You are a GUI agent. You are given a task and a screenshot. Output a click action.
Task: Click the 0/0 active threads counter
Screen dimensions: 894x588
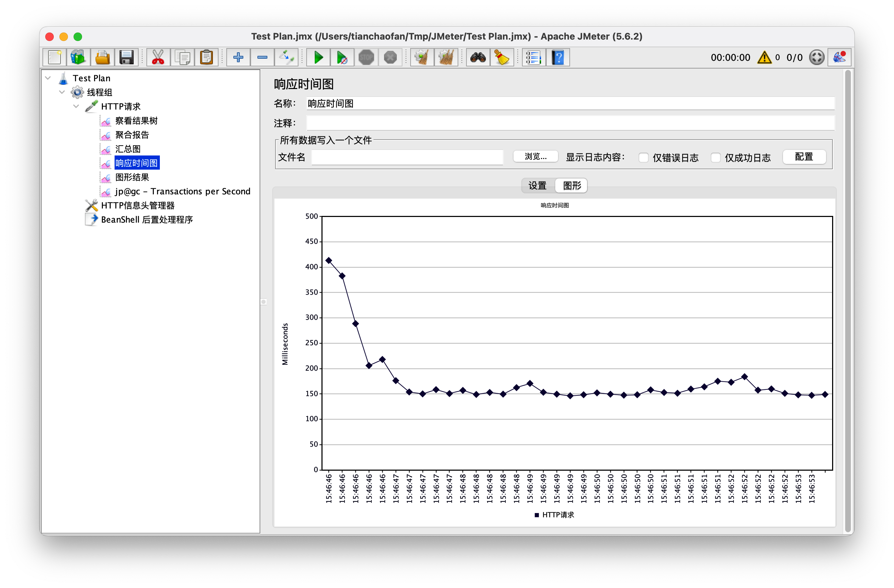point(795,58)
